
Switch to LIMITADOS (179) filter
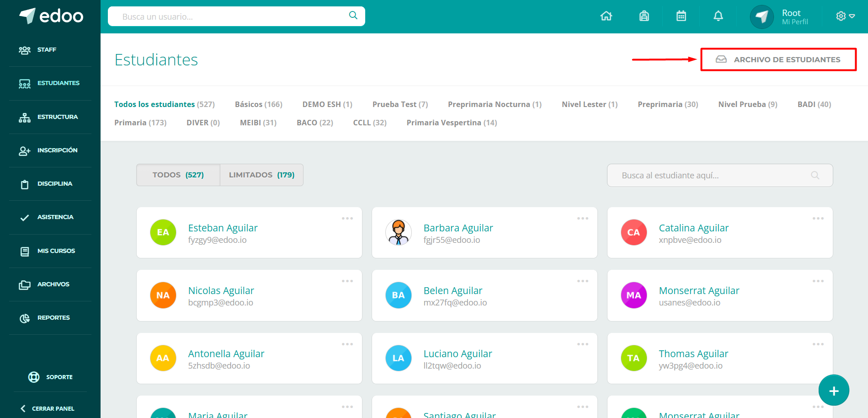[x=261, y=175]
